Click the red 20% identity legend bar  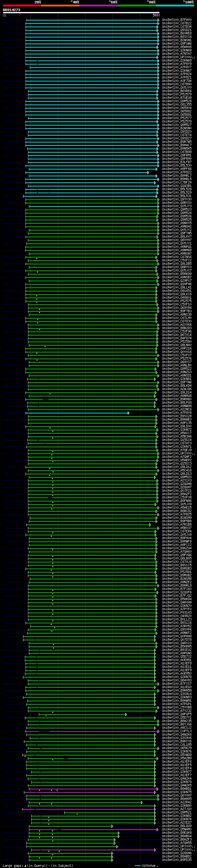pyautogui.click(x=22, y=6)
